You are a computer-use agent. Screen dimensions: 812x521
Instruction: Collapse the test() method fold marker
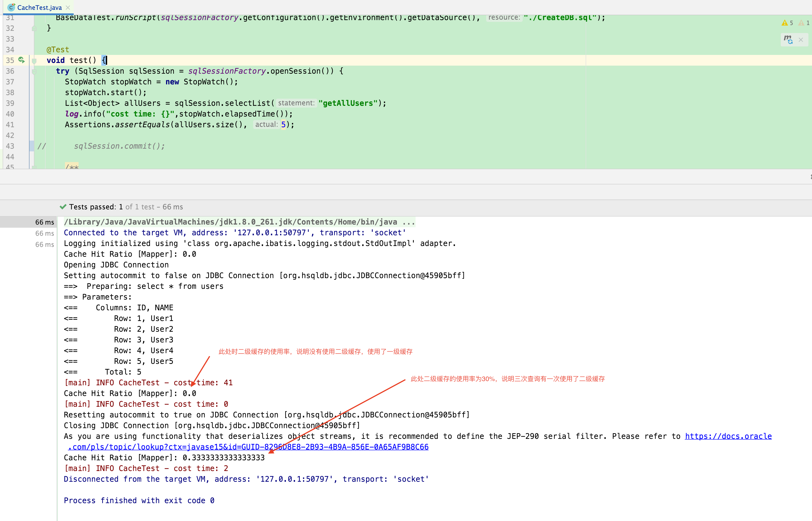(34, 61)
